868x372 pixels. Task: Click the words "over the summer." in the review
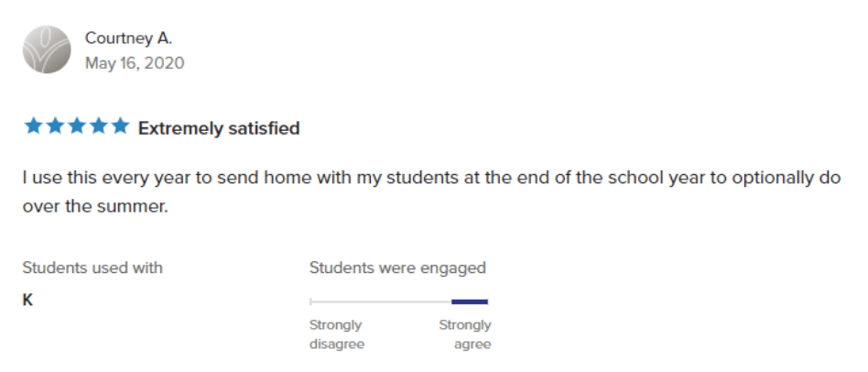point(95,206)
